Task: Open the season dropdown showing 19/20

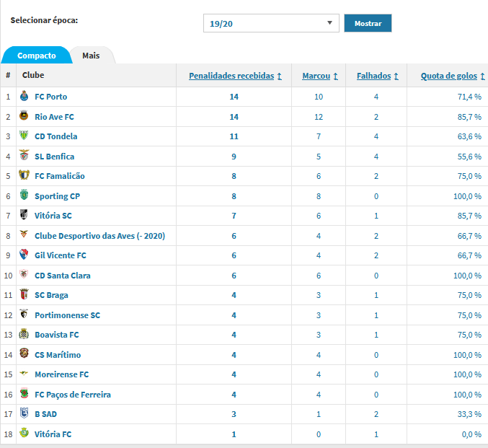Action: point(271,23)
